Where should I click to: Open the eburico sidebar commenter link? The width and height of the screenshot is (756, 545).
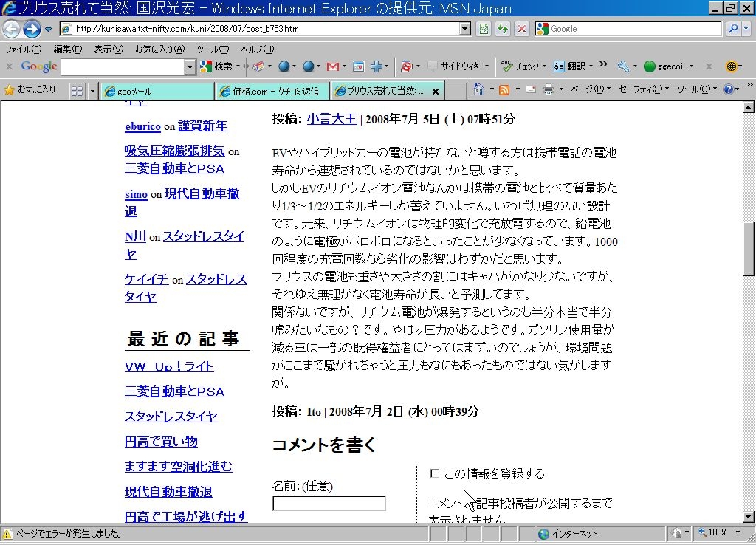click(142, 126)
